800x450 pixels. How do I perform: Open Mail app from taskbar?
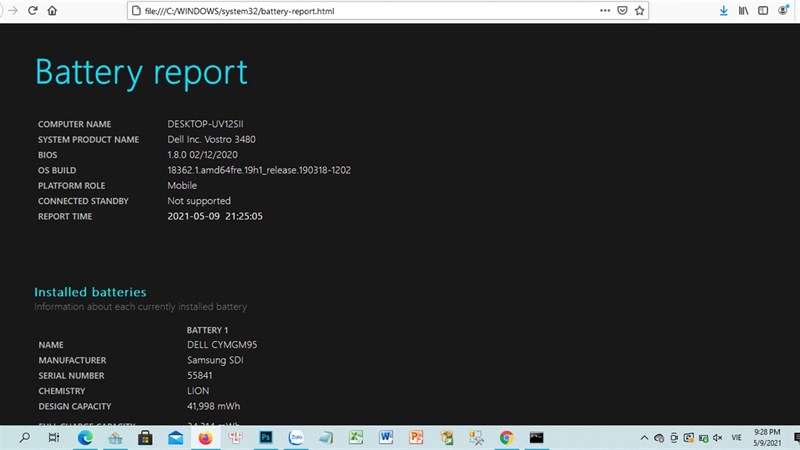(x=176, y=437)
